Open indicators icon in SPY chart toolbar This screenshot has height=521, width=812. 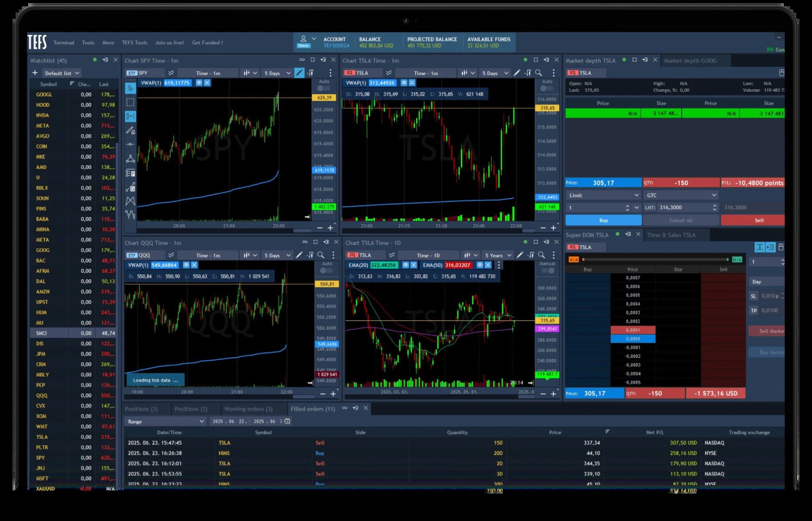311,73
